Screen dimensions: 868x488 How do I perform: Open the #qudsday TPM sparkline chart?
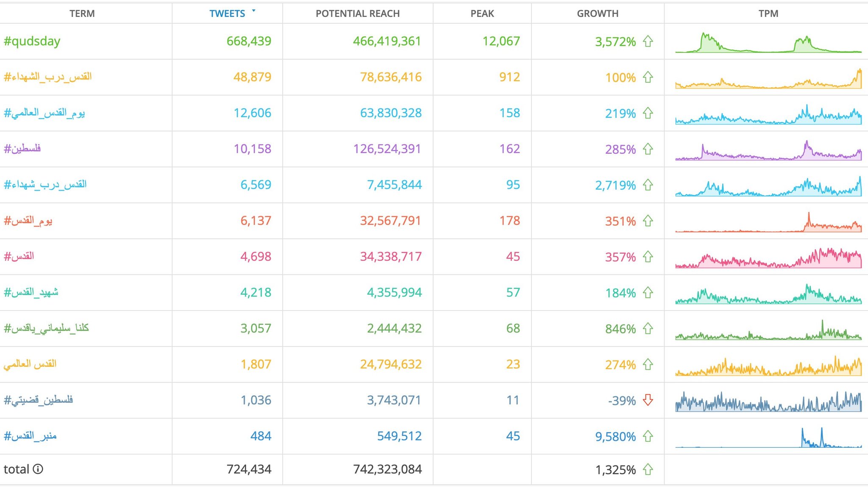click(x=768, y=43)
